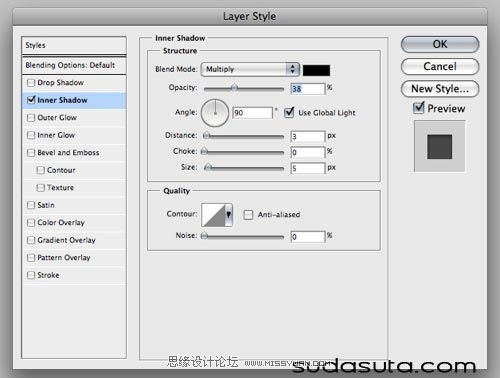The width and height of the screenshot is (500, 378).
Task: Enable the Color Overlay checkbox
Action: point(31,223)
